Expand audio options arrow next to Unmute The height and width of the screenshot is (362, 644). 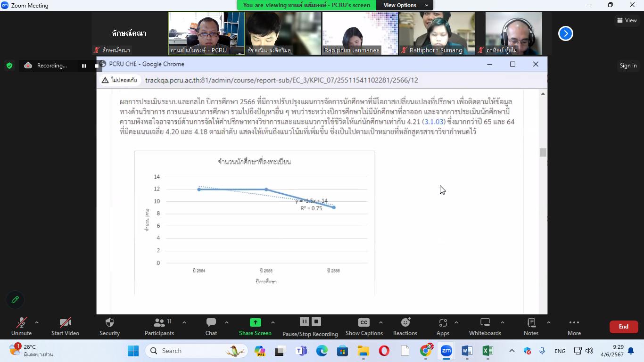[x=37, y=322]
